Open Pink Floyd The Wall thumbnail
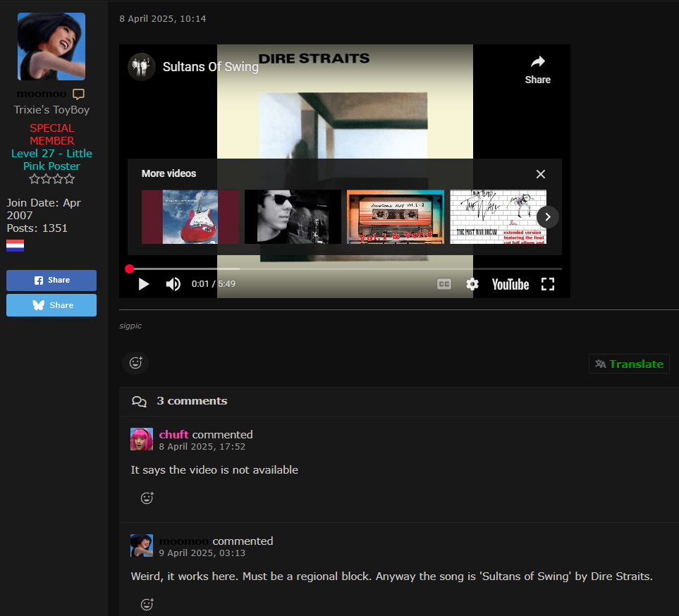 tap(497, 216)
